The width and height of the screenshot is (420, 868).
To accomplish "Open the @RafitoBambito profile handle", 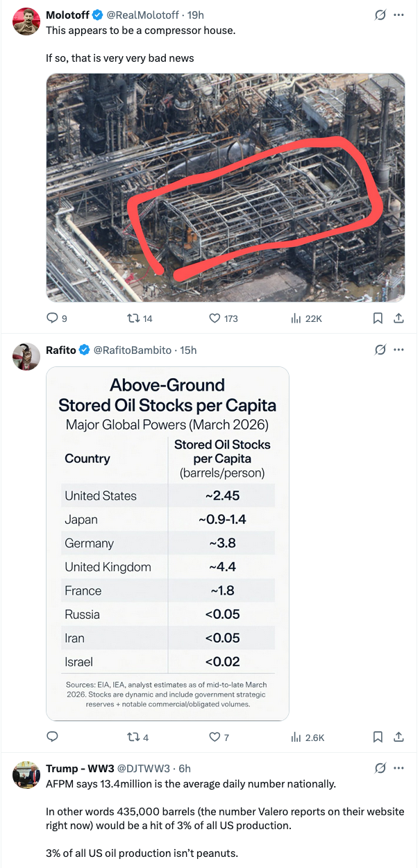I will click(x=132, y=350).
